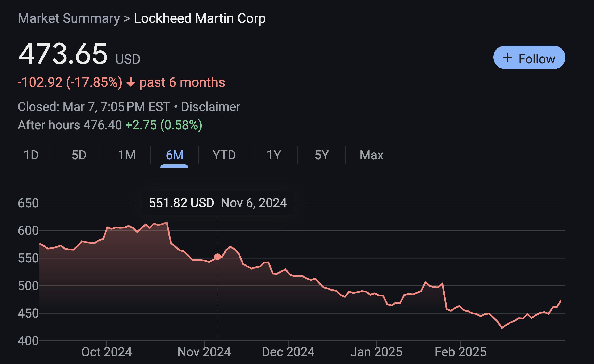594x364 pixels.
Task: Switch to the 1Y range tab
Action: point(274,155)
